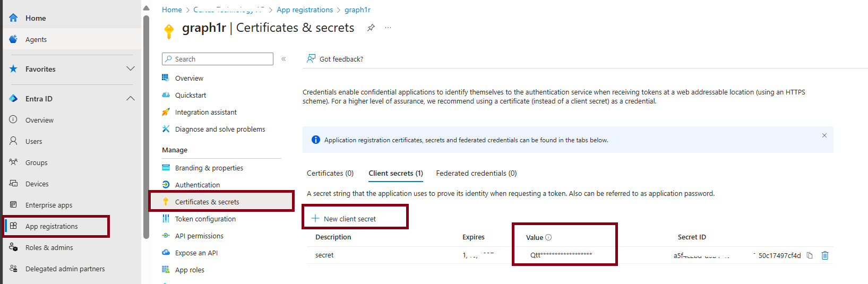Select the Client secrets (1) tab
The height and width of the screenshot is (284, 868).
(396, 173)
